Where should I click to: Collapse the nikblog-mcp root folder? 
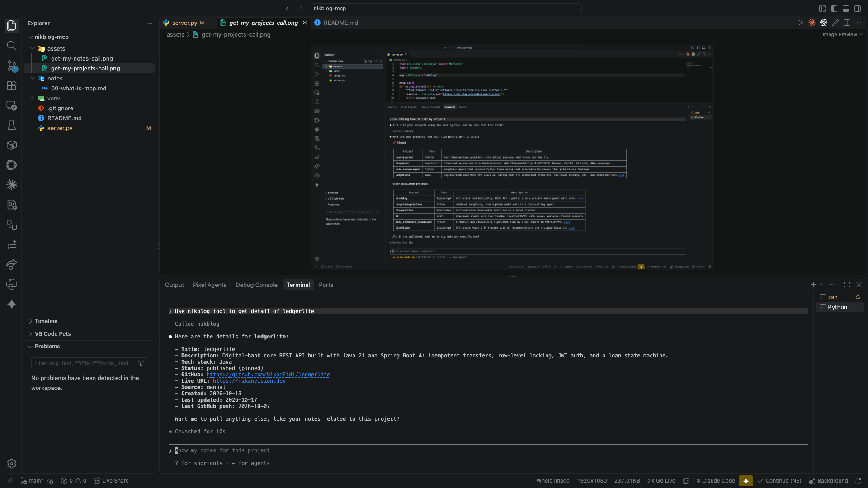point(30,37)
